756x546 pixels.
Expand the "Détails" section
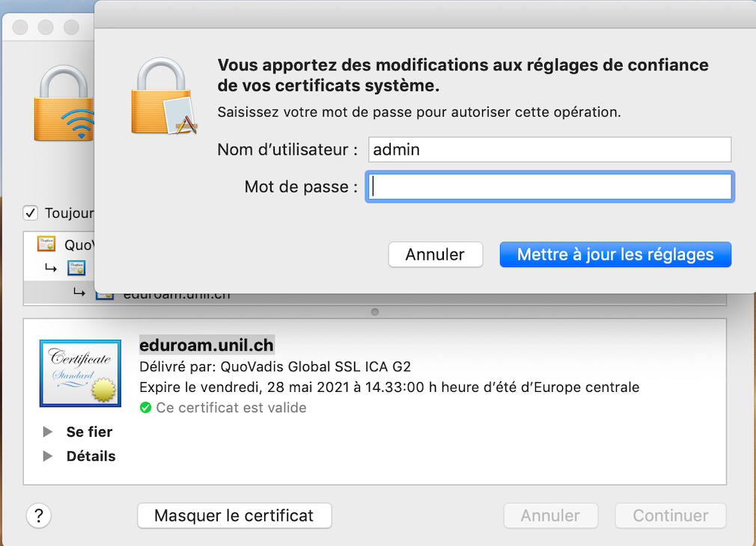point(48,455)
